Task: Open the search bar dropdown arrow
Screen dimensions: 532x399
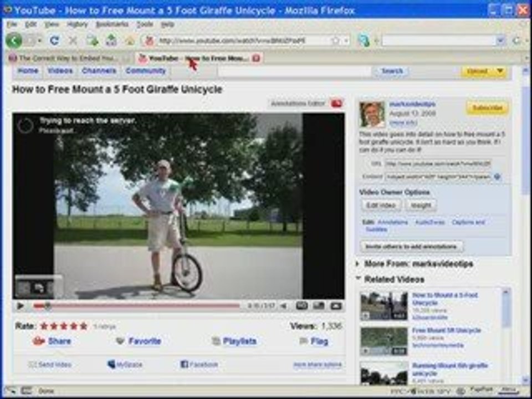Action: point(500,41)
